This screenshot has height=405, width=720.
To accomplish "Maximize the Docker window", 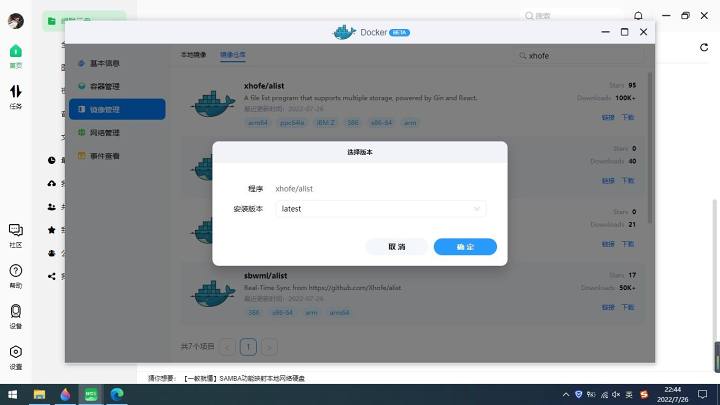I will (x=624, y=32).
